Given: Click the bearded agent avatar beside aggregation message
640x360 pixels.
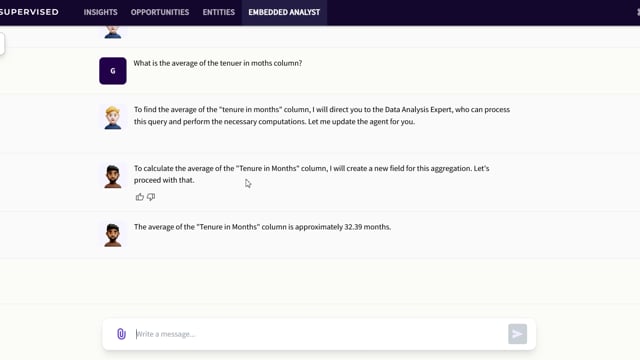Looking at the screenshot, I should tap(113, 176).
